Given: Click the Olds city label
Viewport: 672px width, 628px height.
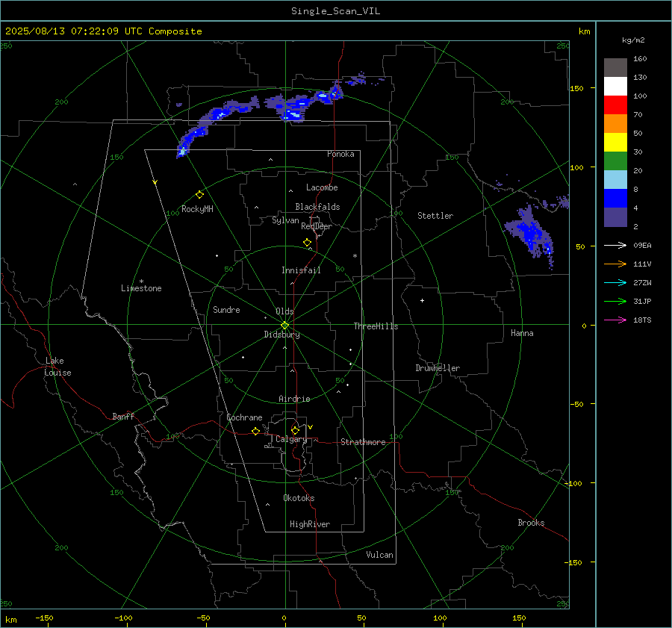Looking at the screenshot, I should [x=284, y=311].
